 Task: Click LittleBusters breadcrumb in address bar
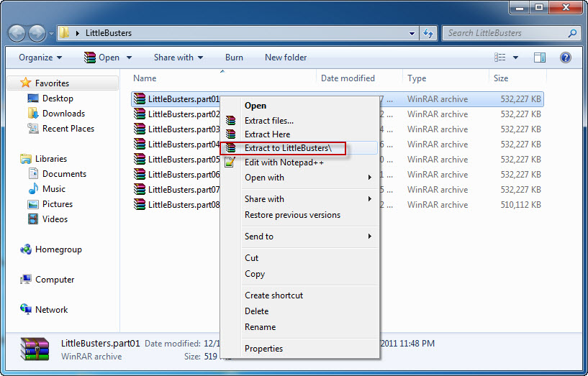pyautogui.click(x=109, y=33)
